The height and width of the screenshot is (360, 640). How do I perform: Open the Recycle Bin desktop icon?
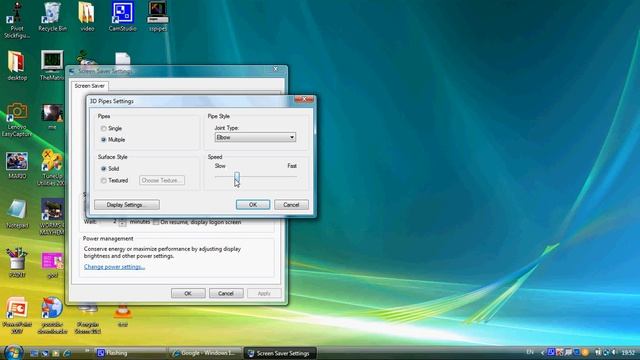coord(52,17)
